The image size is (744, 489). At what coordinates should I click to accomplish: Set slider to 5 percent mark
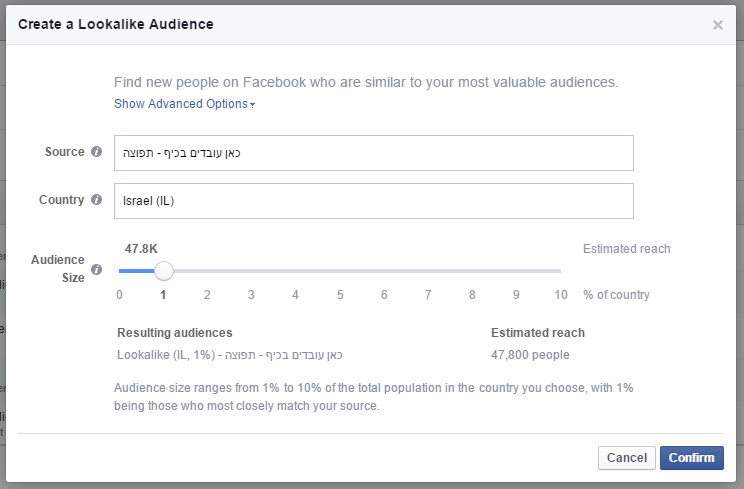(x=340, y=270)
